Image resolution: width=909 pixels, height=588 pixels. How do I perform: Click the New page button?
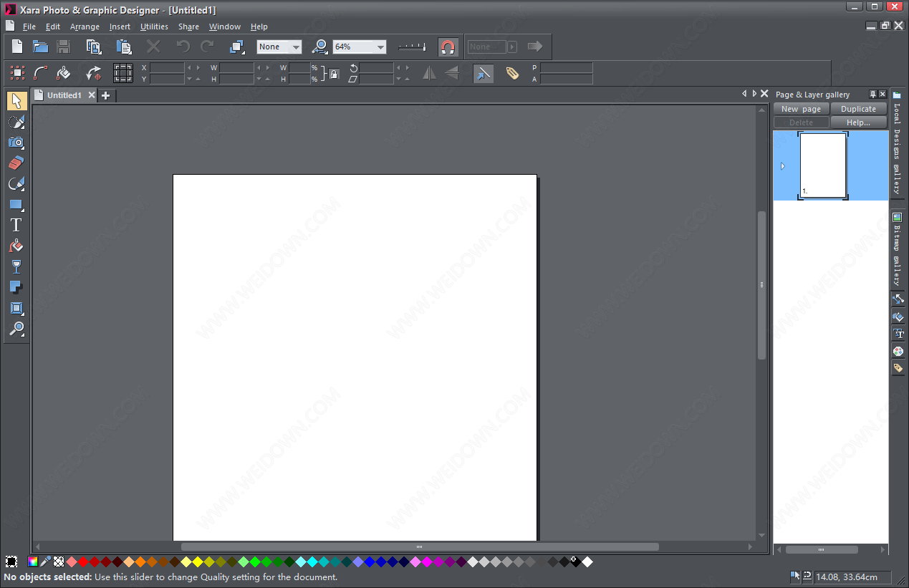pyautogui.click(x=802, y=109)
